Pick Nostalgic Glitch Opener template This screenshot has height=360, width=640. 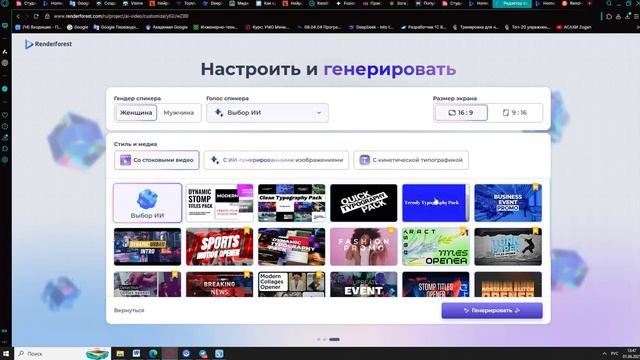click(x=508, y=284)
